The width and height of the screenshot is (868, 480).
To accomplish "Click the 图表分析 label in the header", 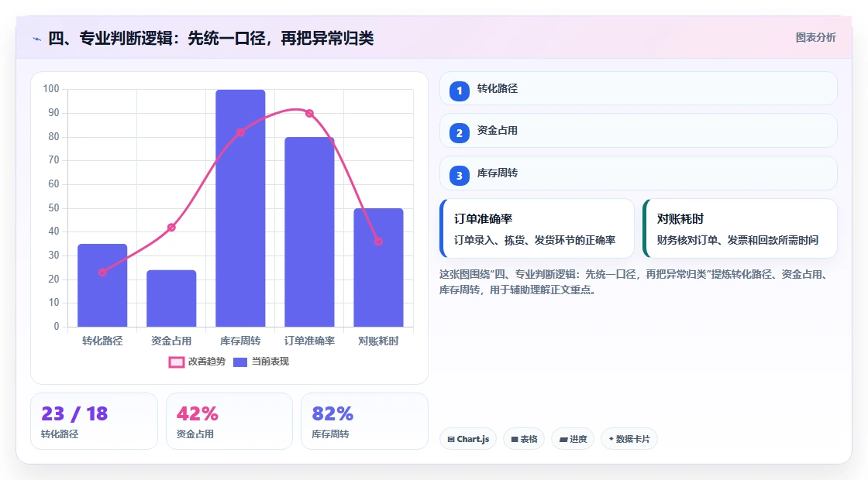I will (x=815, y=38).
